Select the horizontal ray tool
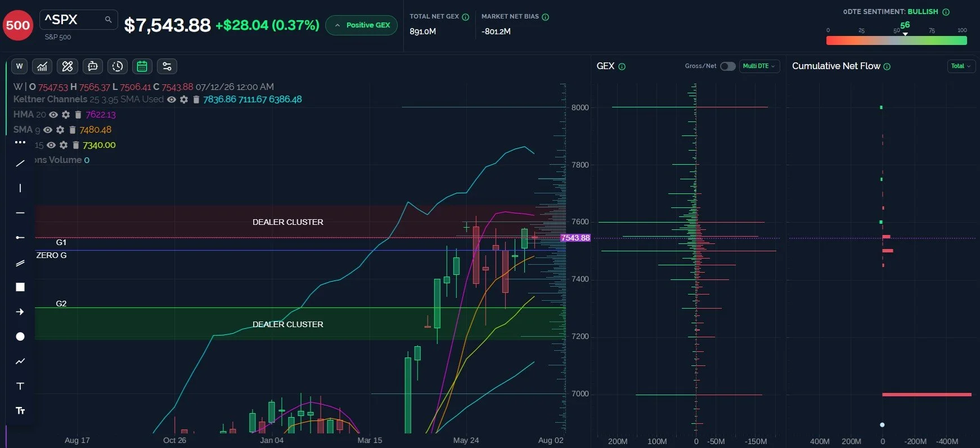 point(20,238)
